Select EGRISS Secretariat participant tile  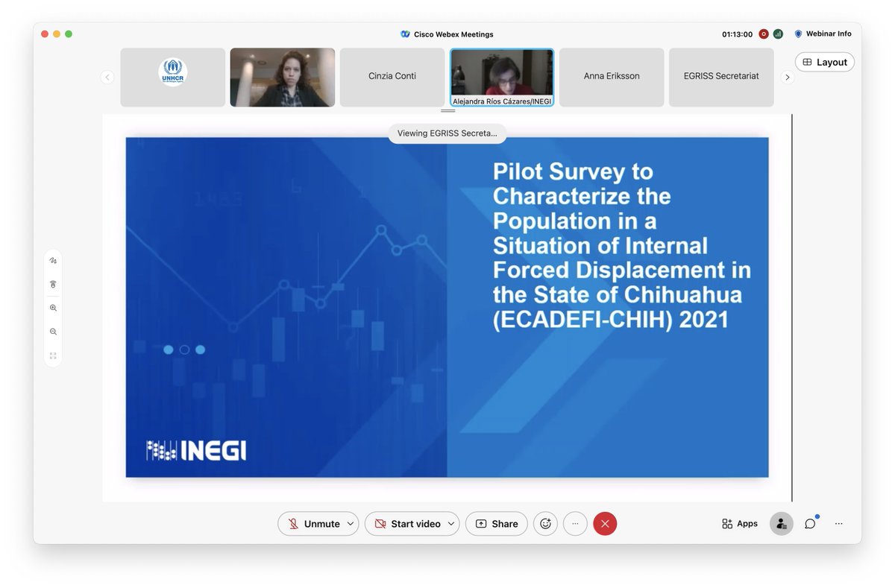[x=721, y=78]
